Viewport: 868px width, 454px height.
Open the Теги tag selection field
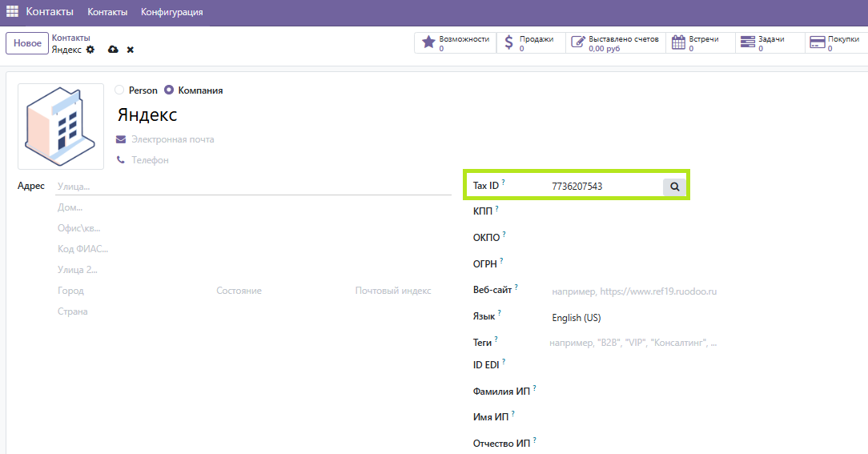tap(634, 343)
